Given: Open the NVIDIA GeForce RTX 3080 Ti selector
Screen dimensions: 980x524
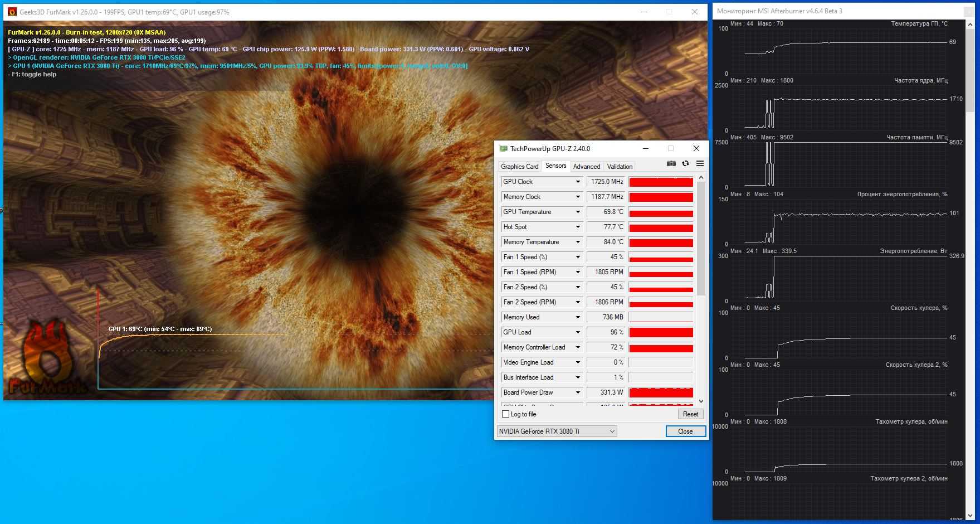Looking at the screenshot, I should coord(557,431).
